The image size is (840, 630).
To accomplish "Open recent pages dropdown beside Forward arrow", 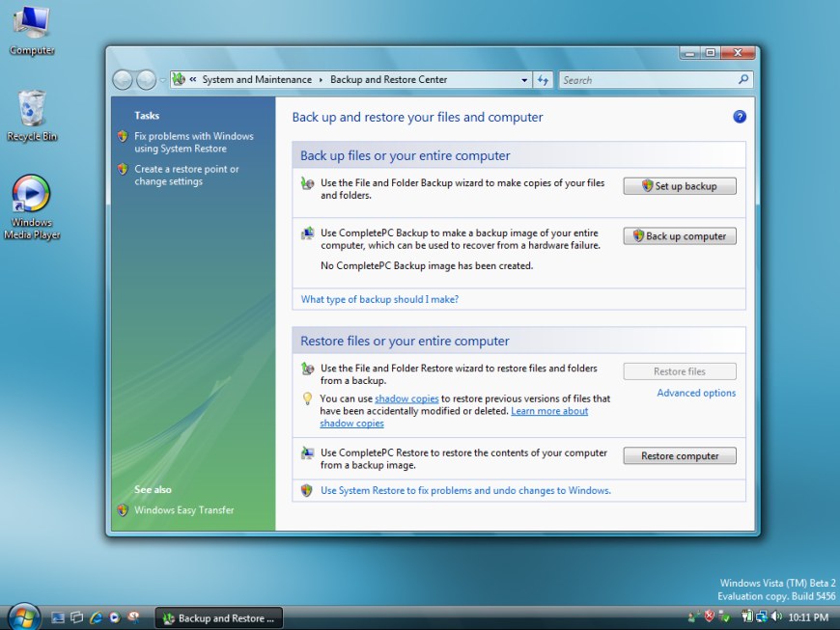I will pos(163,81).
